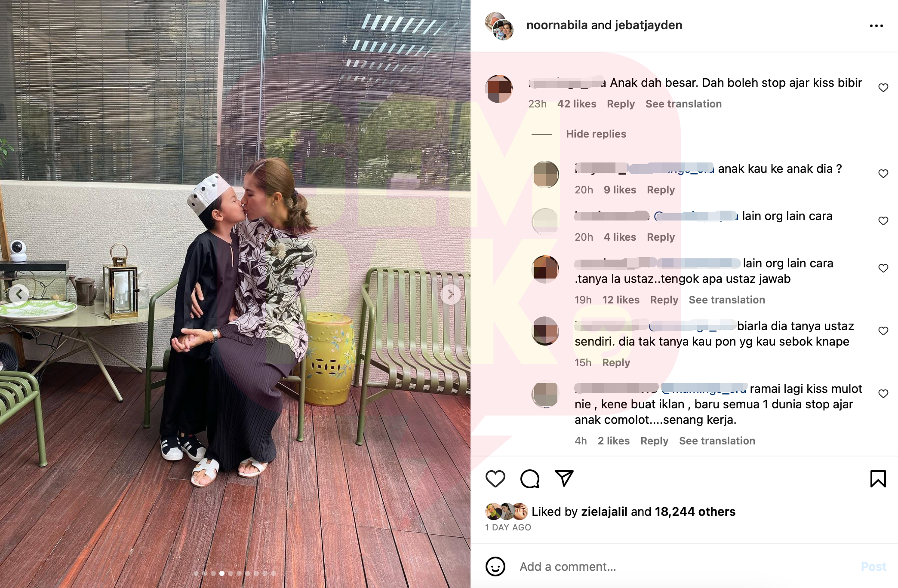This screenshot has height=588, width=898.
Task: Like the post with the heart icon
Action: (495, 478)
